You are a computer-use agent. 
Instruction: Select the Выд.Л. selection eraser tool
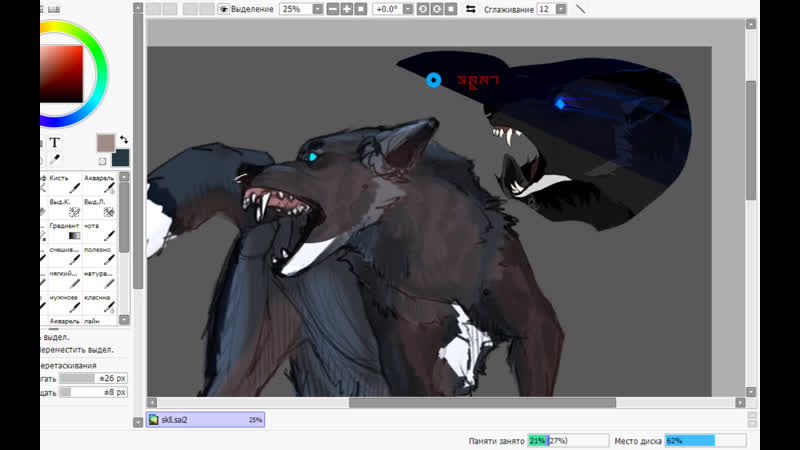click(x=99, y=208)
